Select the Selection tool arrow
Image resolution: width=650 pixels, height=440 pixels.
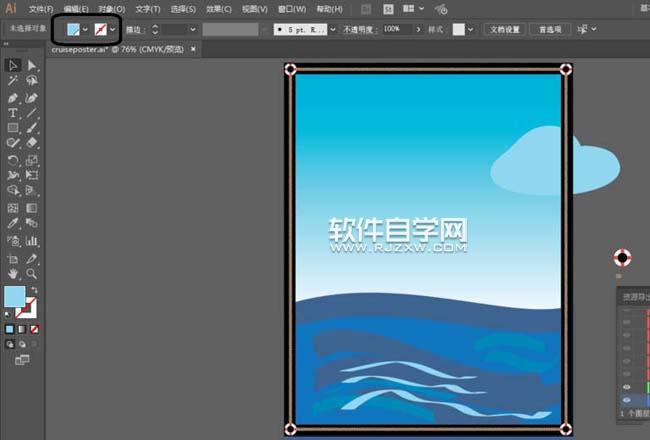[12, 66]
